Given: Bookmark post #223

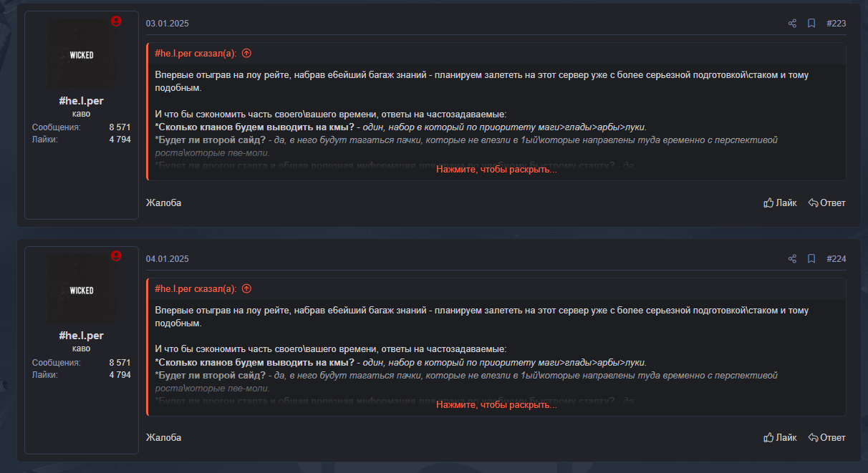Looking at the screenshot, I should point(811,24).
